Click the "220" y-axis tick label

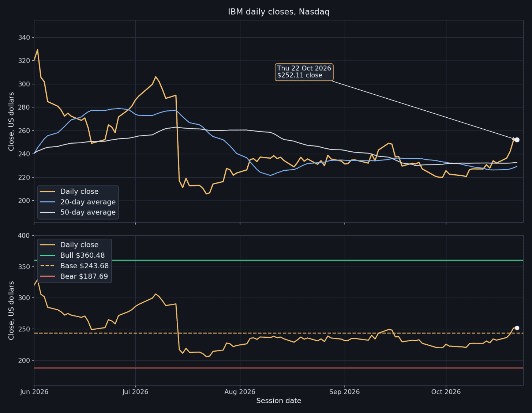24,177
